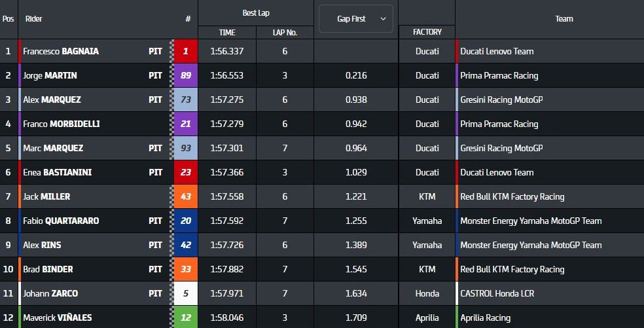
Task: Click white number 5 badge
Action: (x=186, y=294)
